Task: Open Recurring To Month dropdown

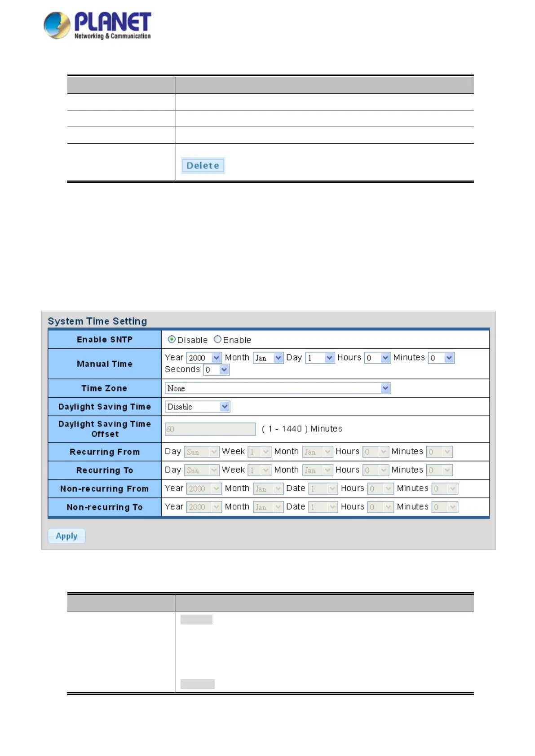Action: [318, 470]
